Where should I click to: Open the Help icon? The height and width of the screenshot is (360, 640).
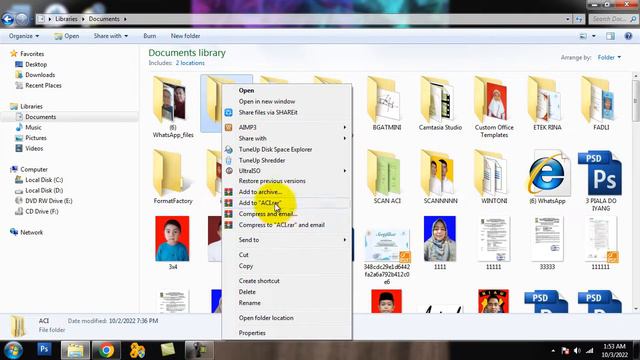pos(628,36)
